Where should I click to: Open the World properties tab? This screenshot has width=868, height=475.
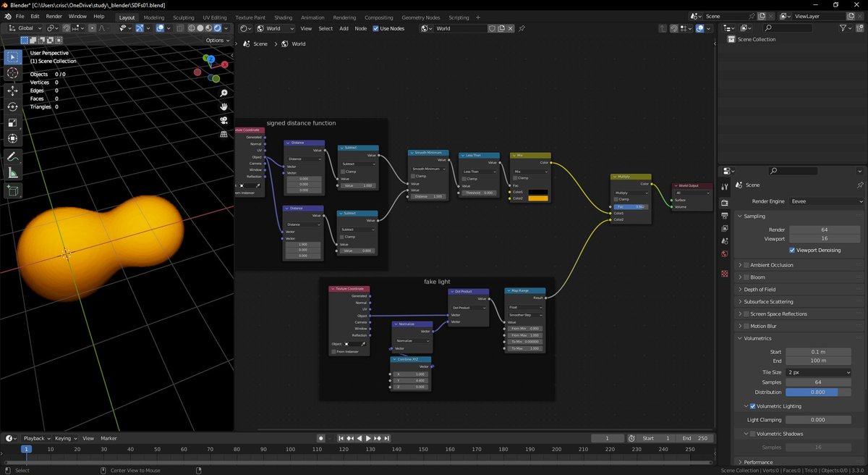725,254
